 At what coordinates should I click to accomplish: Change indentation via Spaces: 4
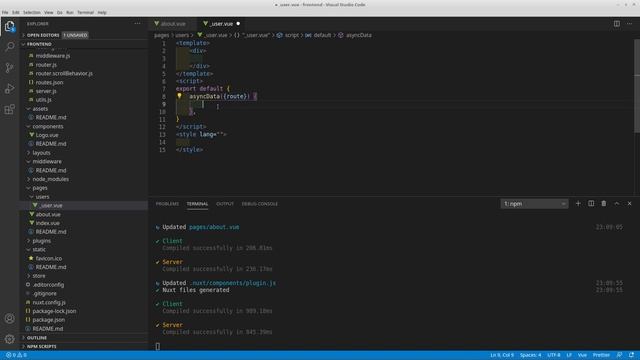[530, 355]
